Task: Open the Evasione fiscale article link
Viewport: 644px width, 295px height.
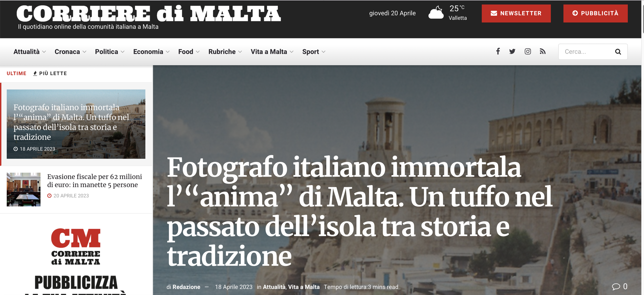Action: pos(94,180)
